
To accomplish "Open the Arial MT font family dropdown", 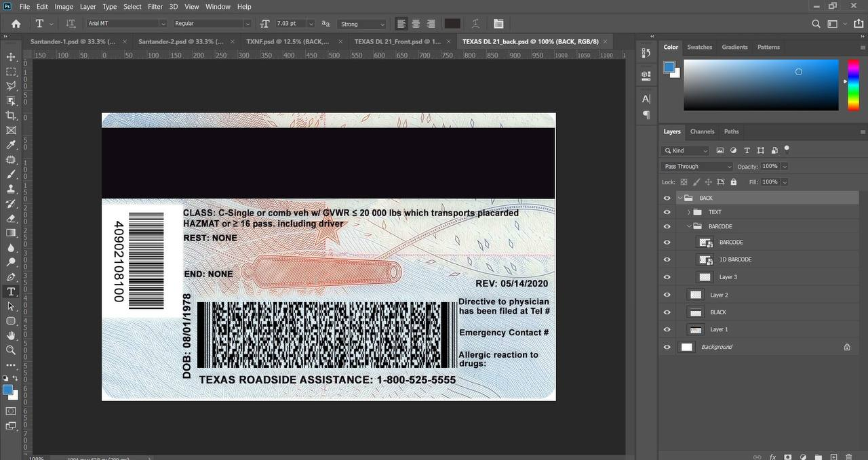I will [x=126, y=24].
